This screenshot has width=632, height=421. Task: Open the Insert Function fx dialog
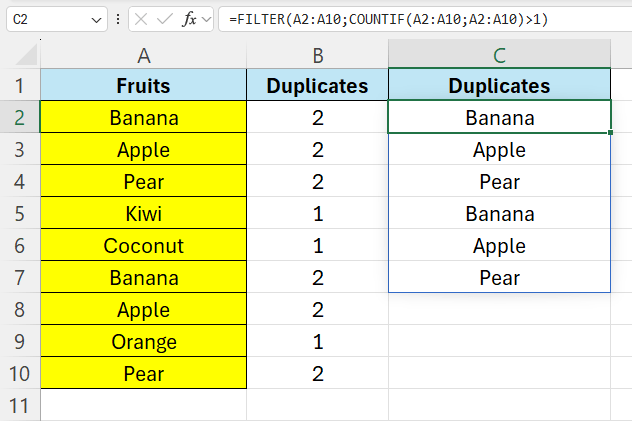tap(188, 19)
